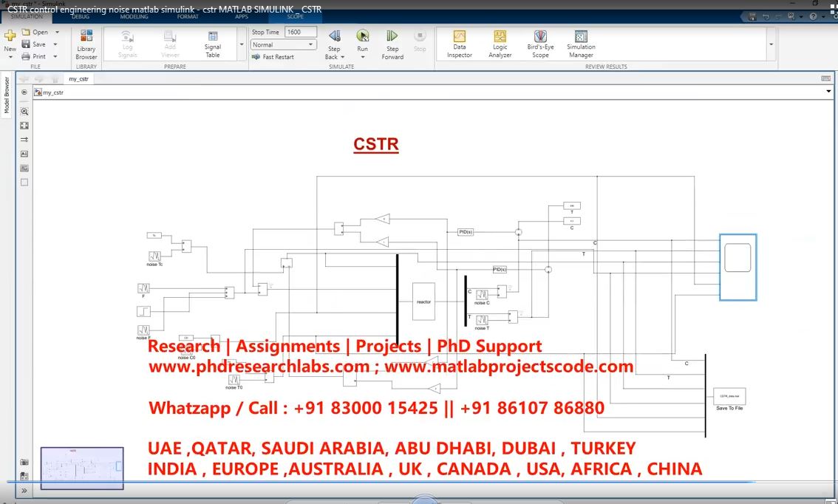Launch the Logic Analyzer

pyautogui.click(x=500, y=44)
